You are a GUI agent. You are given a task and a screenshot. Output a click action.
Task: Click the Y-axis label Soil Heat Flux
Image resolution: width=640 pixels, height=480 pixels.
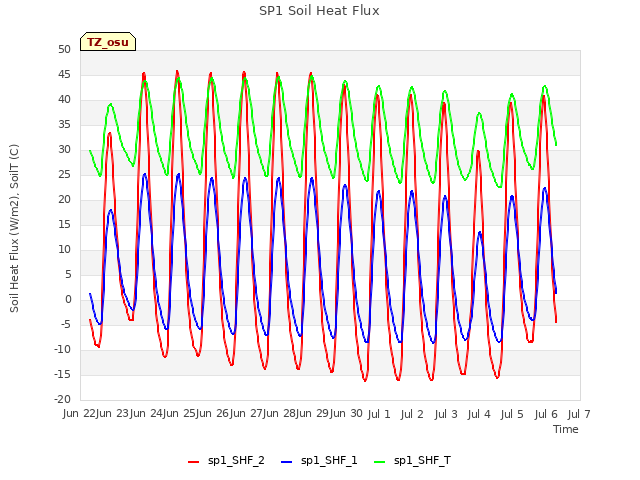point(14,228)
